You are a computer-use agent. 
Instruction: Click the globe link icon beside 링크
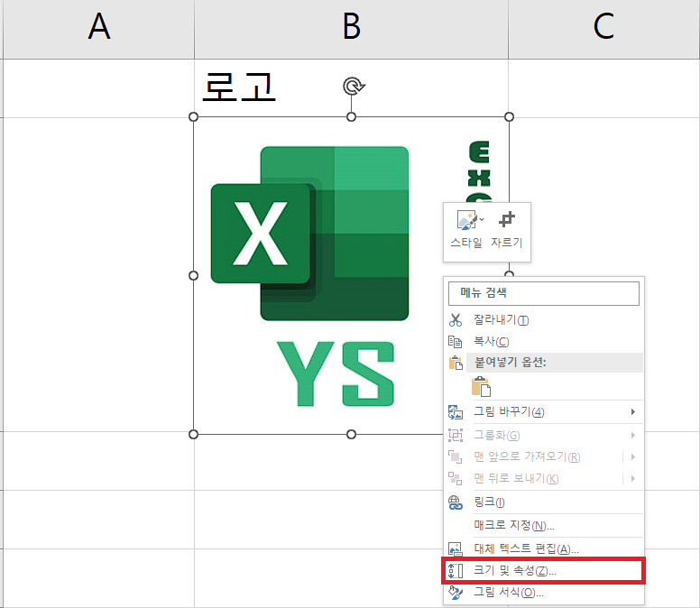456,502
